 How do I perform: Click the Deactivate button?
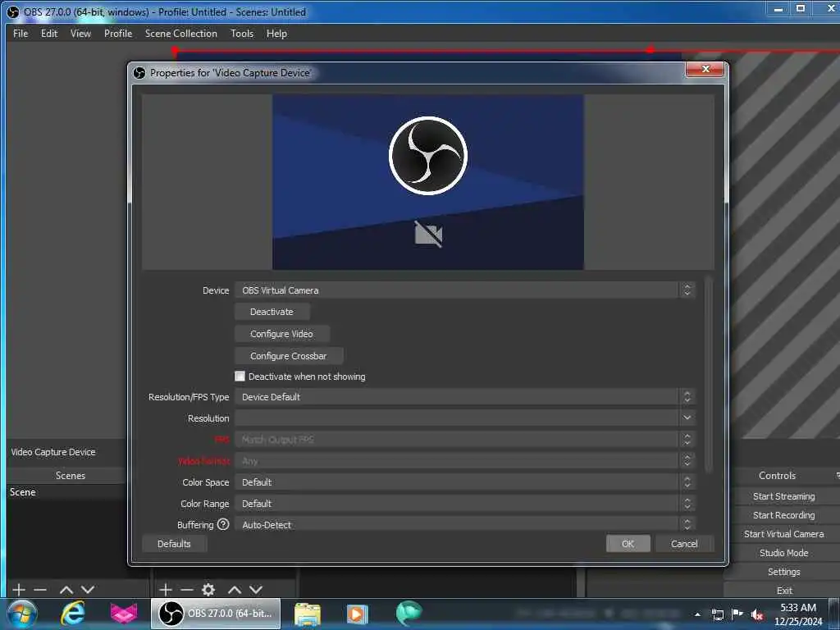pyautogui.click(x=272, y=312)
